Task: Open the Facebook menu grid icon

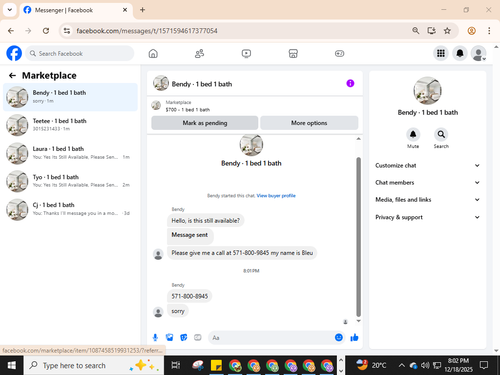Action: [441, 53]
